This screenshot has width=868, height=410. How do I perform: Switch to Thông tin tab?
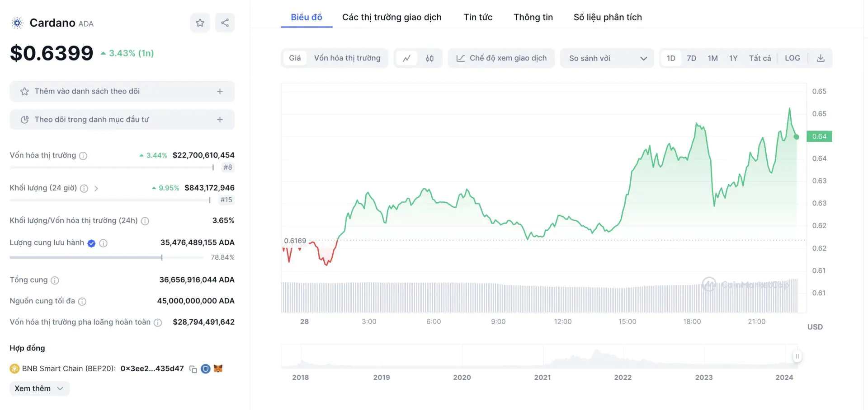pos(533,17)
